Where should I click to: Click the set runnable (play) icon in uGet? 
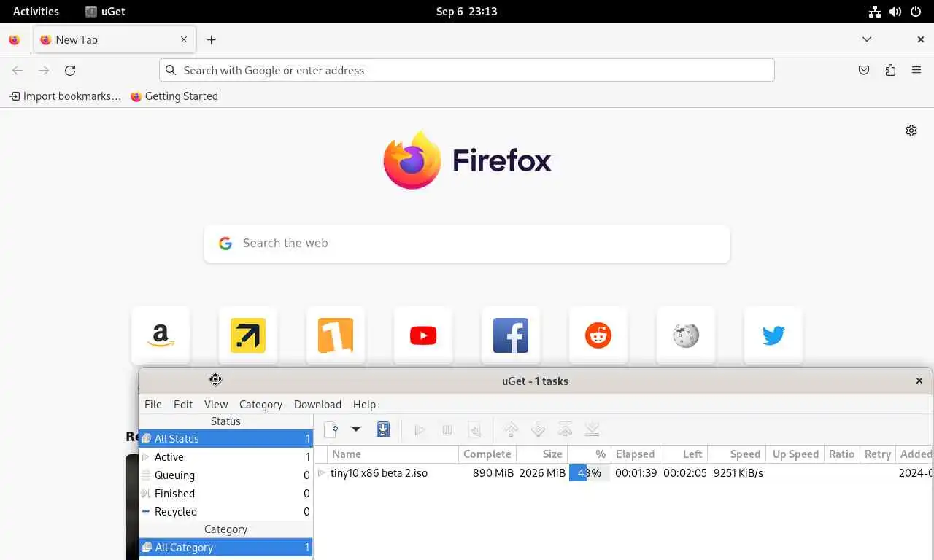pyautogui.click(x=420, y=430)
